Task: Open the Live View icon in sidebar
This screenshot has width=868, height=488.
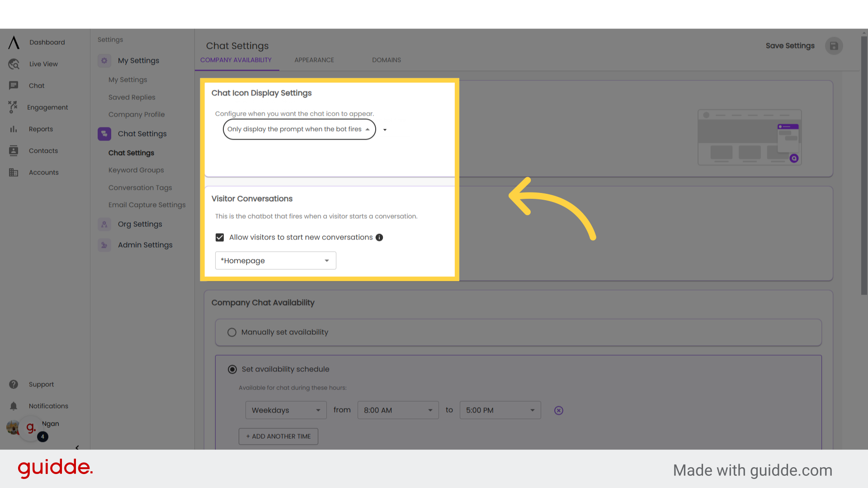Action: [14, 64]
